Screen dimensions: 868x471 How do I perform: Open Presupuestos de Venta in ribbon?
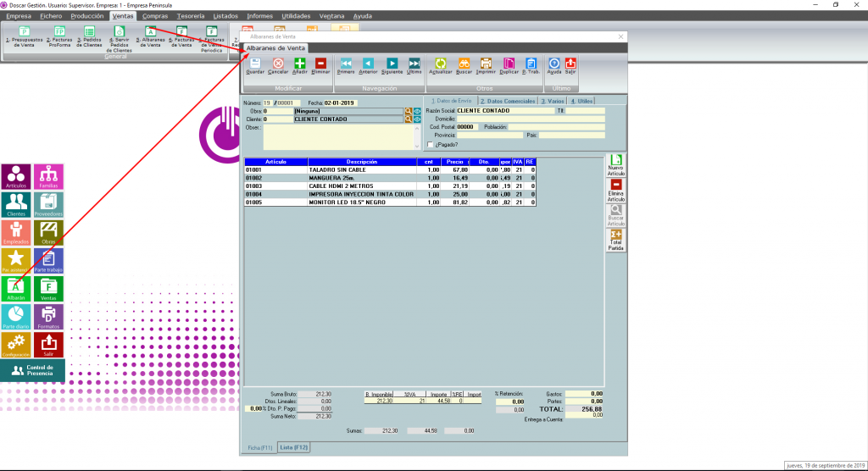pos(24,37)
